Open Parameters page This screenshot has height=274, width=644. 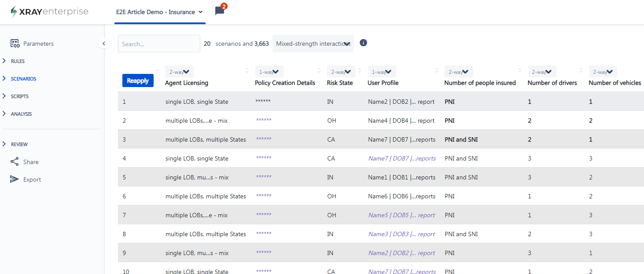38,44
